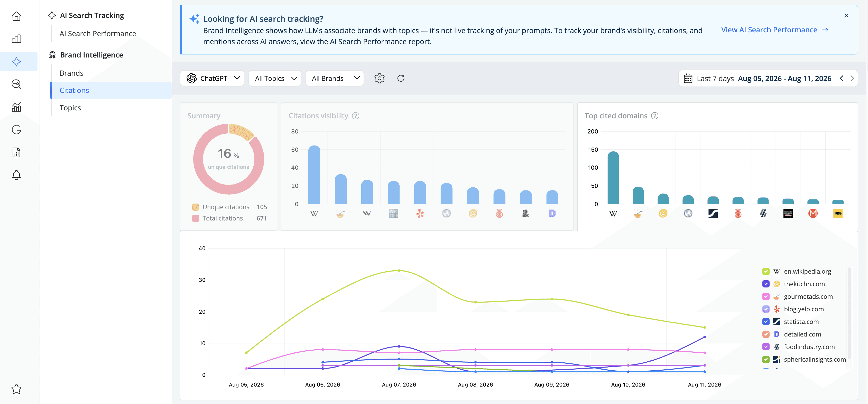
Task: Click View AI Search Performance link
Action: (774, 30)
